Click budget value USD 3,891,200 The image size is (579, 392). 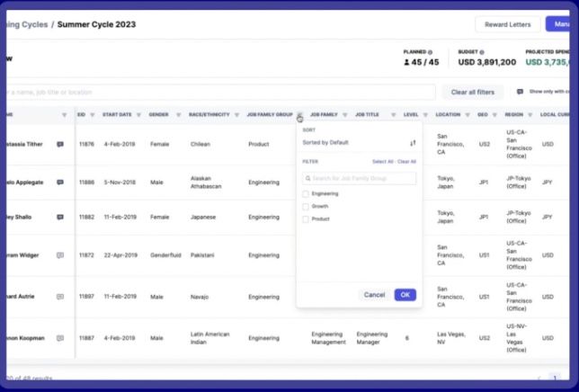(487, 62)
